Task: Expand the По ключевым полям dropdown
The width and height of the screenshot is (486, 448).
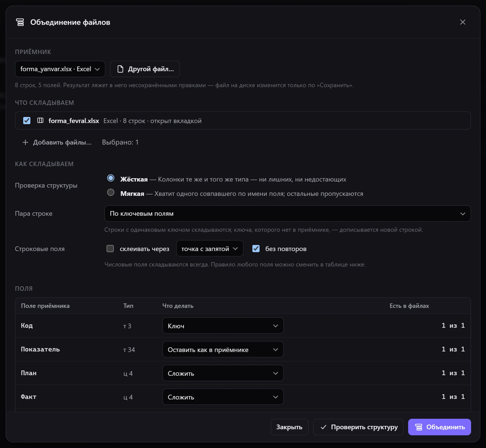Action: (287, 214)
